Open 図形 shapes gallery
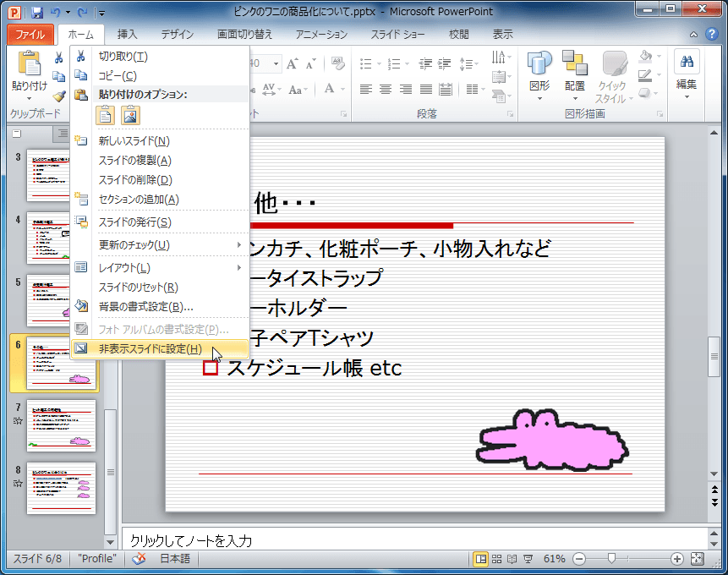The image size is (728, 575). click(x=539, y=77)
